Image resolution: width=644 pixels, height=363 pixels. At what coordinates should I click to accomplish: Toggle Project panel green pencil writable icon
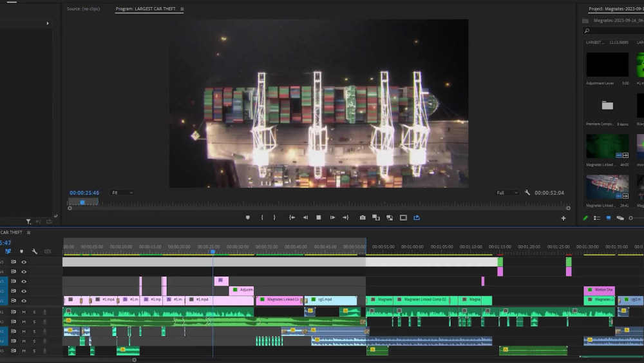pos(585,218)
